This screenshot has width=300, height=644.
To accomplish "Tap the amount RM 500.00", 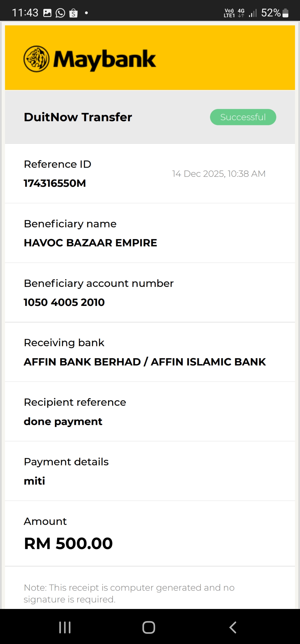I will [x=68, y=543].
